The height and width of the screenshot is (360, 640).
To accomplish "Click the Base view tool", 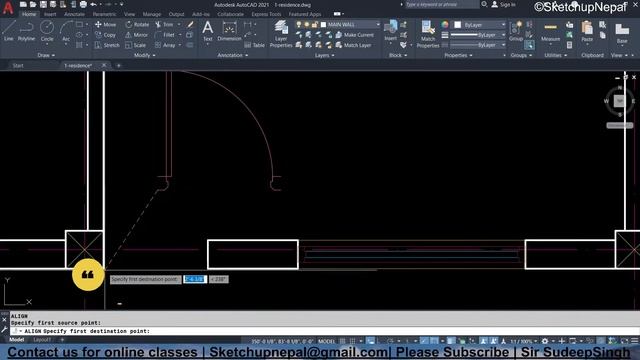I will point(622,33).
